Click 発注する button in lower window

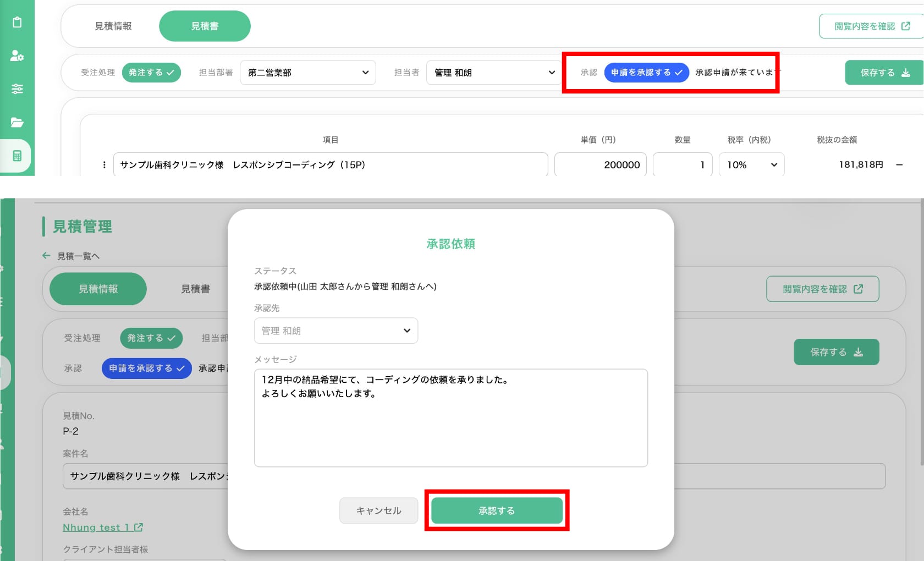151,338
